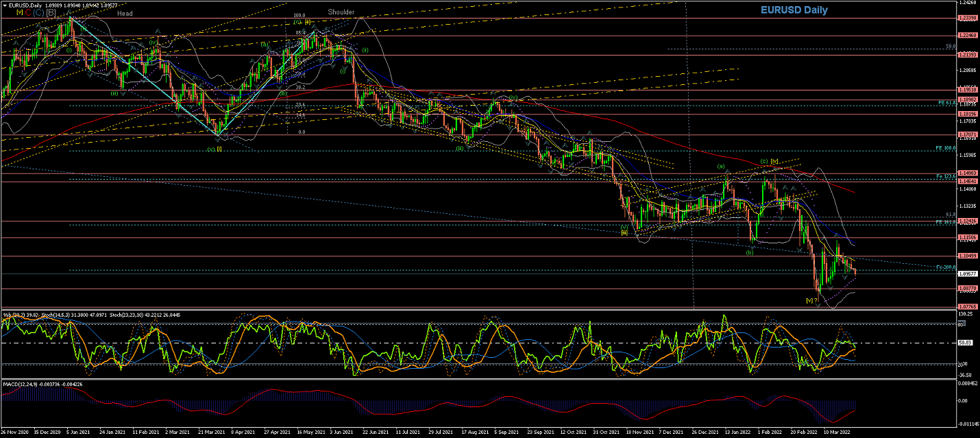This screenshot has height=438, width=980.
Task: Select the 'Shoulder' text annotation
Action: tap(341, 12)
